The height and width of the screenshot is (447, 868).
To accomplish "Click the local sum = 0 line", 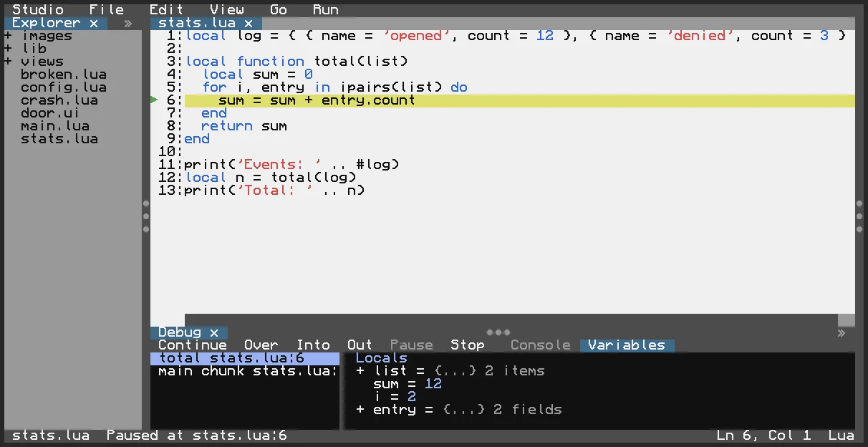I will click(x=258, y=74).
